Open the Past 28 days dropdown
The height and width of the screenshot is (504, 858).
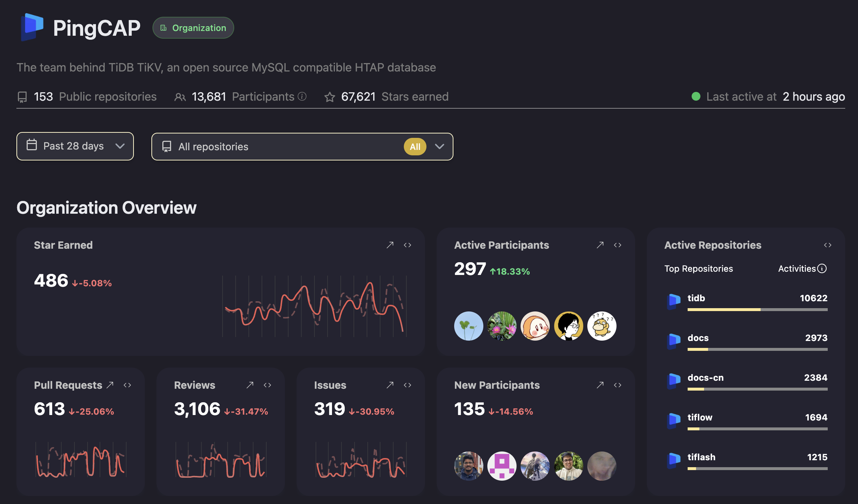click(75, 146)
